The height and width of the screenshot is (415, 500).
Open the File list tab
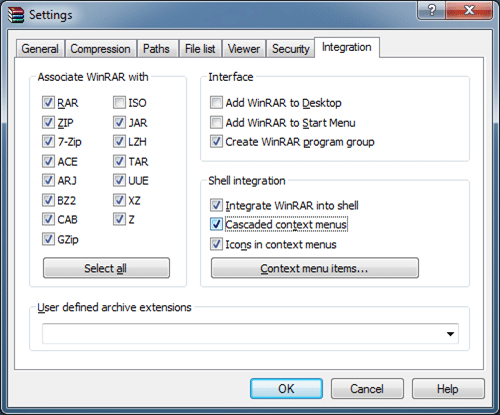point(200,49)
